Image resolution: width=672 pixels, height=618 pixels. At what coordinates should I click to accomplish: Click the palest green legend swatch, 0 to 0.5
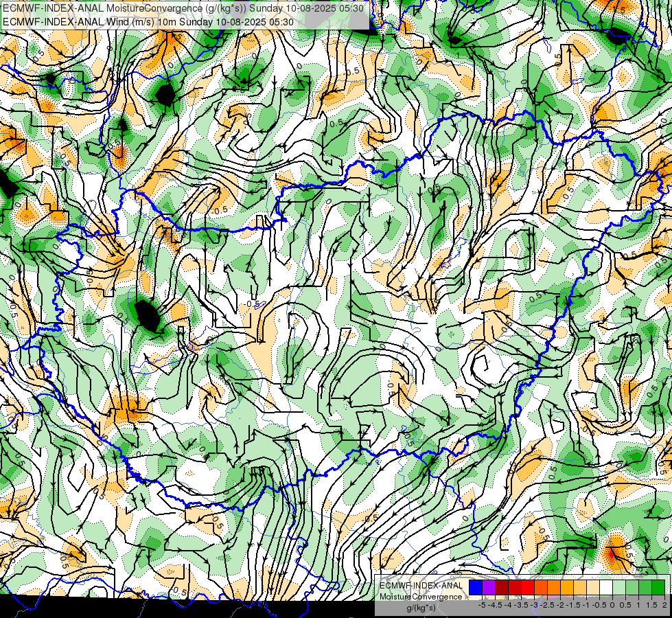click(619, 588)
